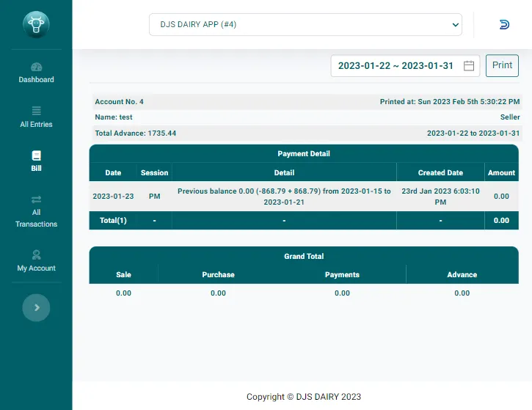Screen dimensions: 532x410
Task: Click the Purchase column header
Action: pos(218,275)
